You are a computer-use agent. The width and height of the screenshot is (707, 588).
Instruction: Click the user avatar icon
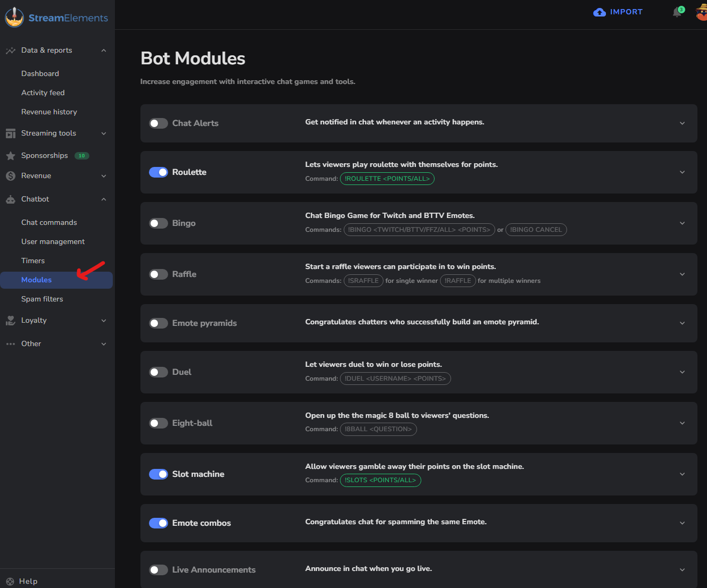(702, 12)
